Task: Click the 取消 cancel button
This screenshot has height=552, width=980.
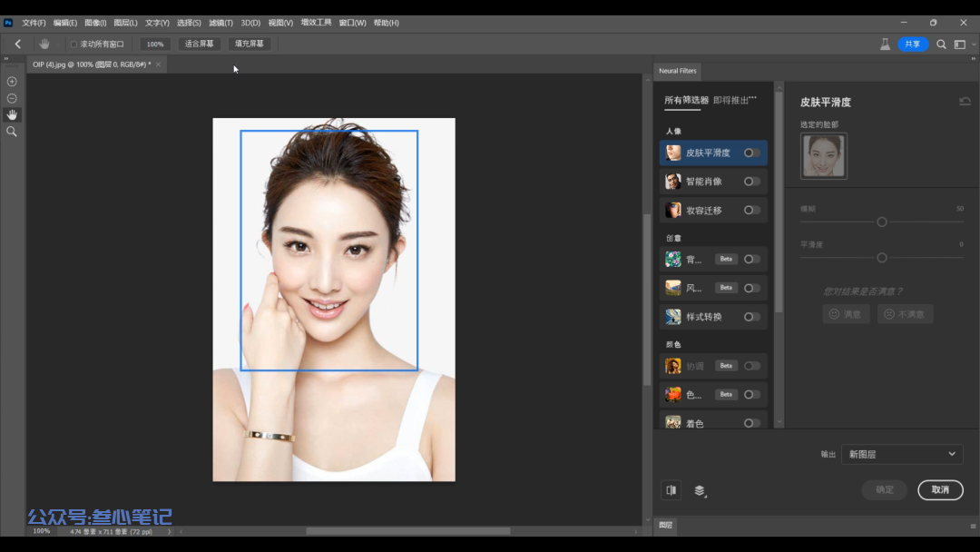Action: tap(940, 490)
